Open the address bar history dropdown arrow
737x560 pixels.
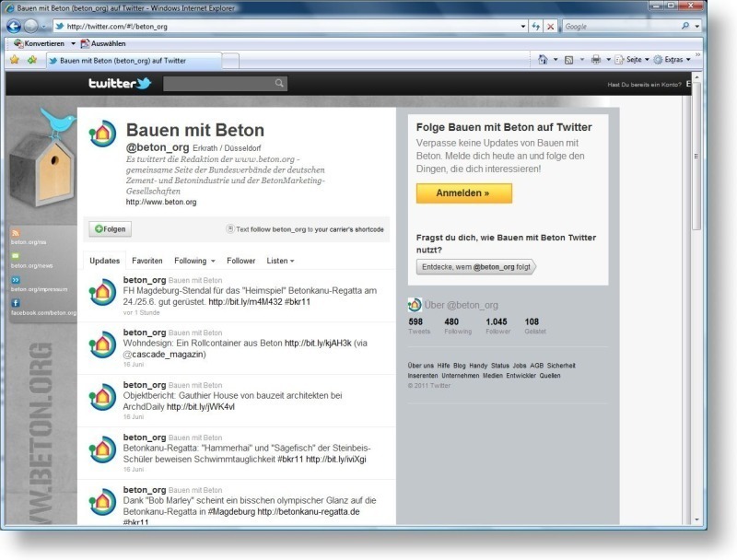tap(523, 27)
